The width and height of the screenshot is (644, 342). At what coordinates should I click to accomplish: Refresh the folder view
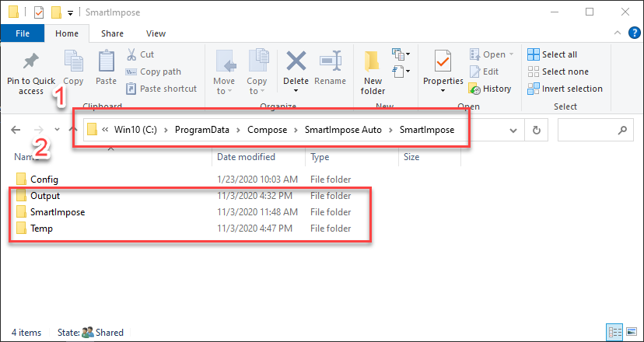[x=536, y=131]
